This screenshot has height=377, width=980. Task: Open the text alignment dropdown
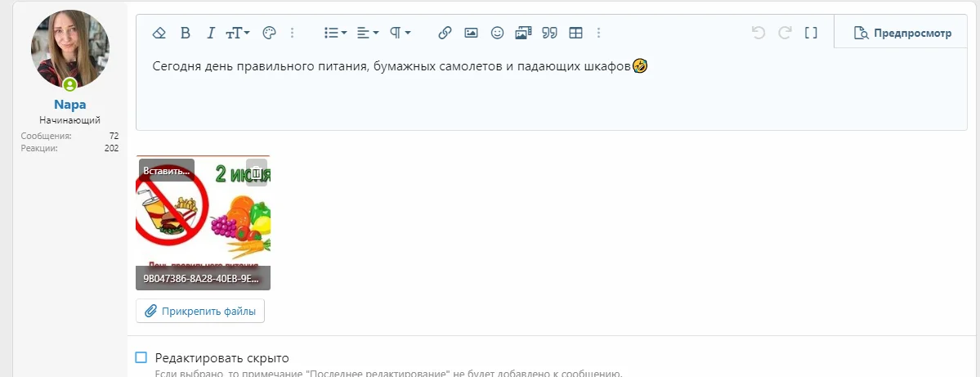click(x=368, y=34)
